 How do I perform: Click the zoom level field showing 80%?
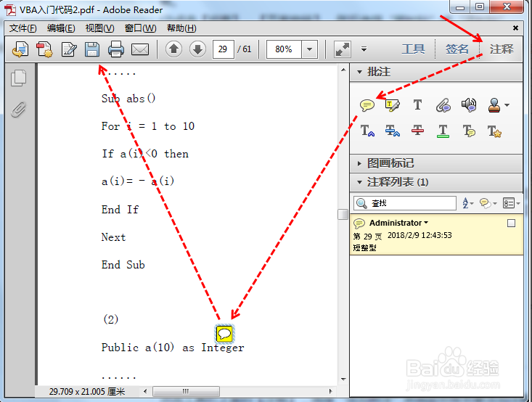point(284,49)
